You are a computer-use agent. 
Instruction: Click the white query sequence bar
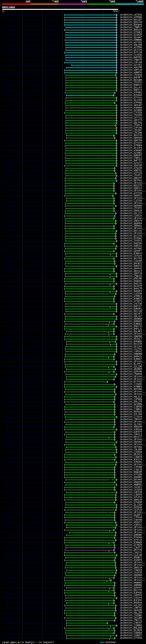(60, 10)
